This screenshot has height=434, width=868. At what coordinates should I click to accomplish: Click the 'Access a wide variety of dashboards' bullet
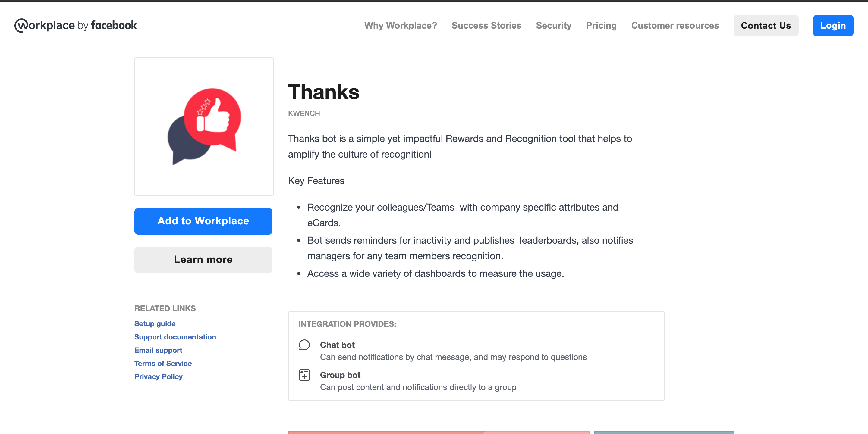click(x=436, y=273)
